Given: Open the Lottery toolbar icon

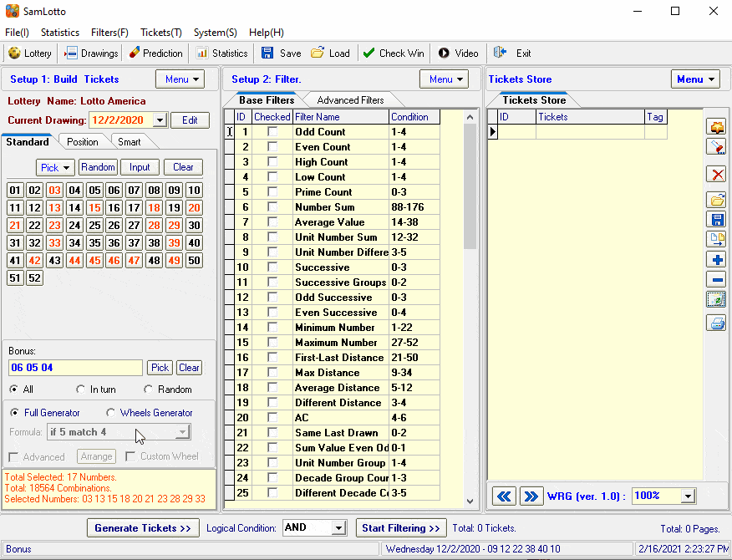Looking at the screenshot, I should (14, 53).
